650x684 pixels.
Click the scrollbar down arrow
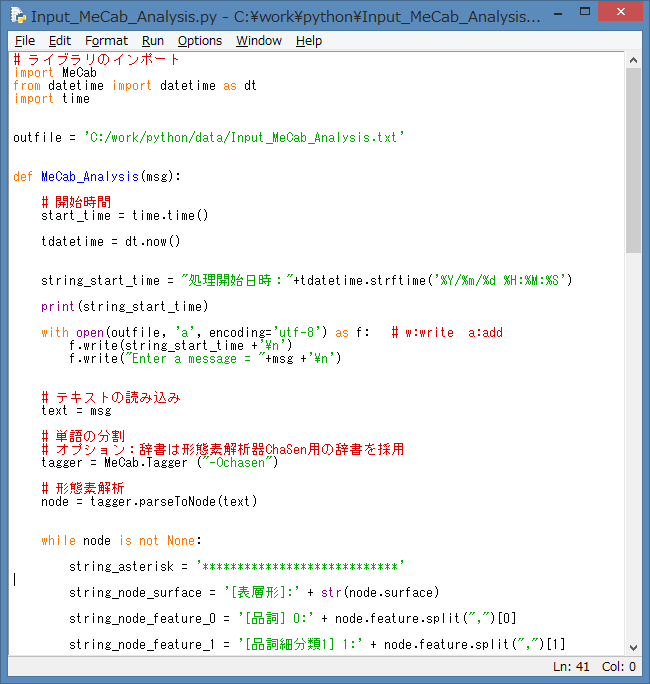[x=633, y=646]
